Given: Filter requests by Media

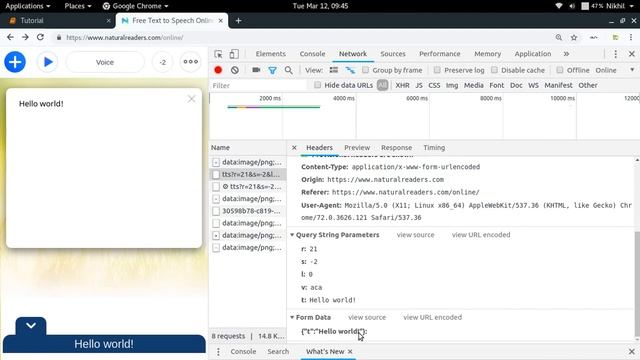Looking at the screenshot, I should point(473,85).
